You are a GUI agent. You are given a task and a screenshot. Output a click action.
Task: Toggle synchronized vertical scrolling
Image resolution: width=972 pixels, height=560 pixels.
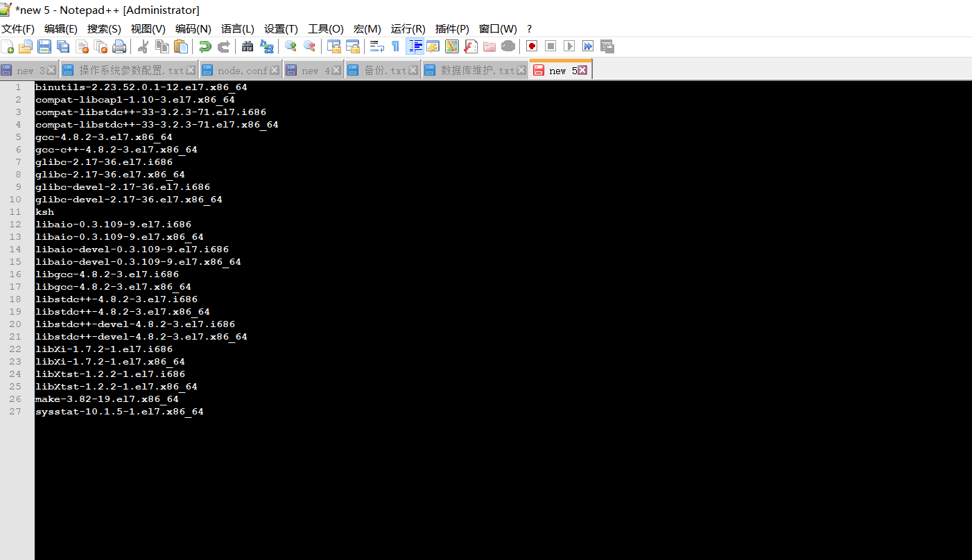(334, 46)
